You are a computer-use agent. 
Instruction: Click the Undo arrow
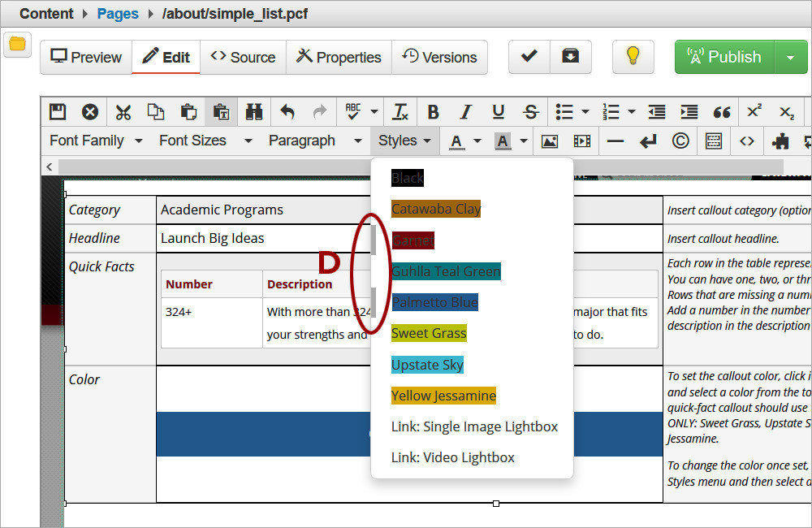(287, 112)
